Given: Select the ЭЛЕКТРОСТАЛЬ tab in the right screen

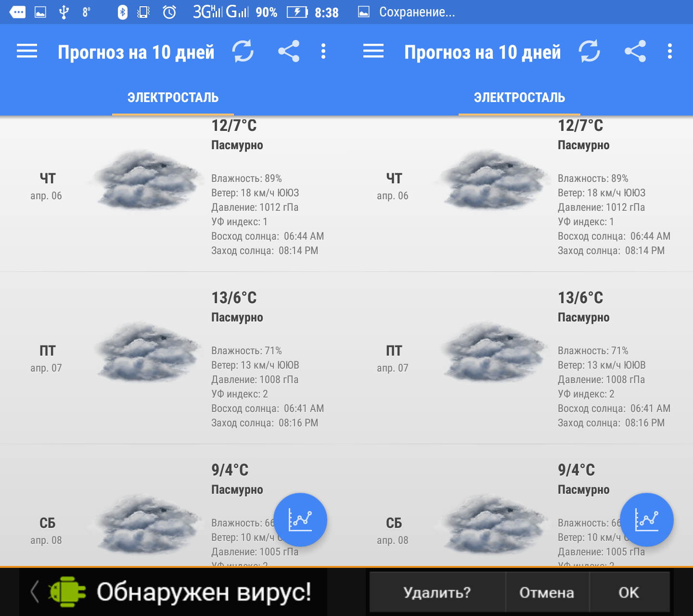Looking at the screenshot, I should pyautogui.click(x=519, y=98).
